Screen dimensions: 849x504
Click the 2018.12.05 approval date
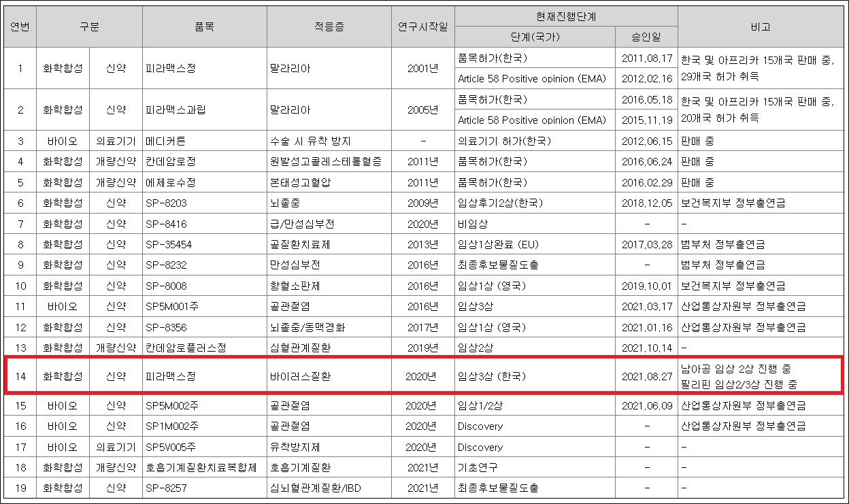647,203
